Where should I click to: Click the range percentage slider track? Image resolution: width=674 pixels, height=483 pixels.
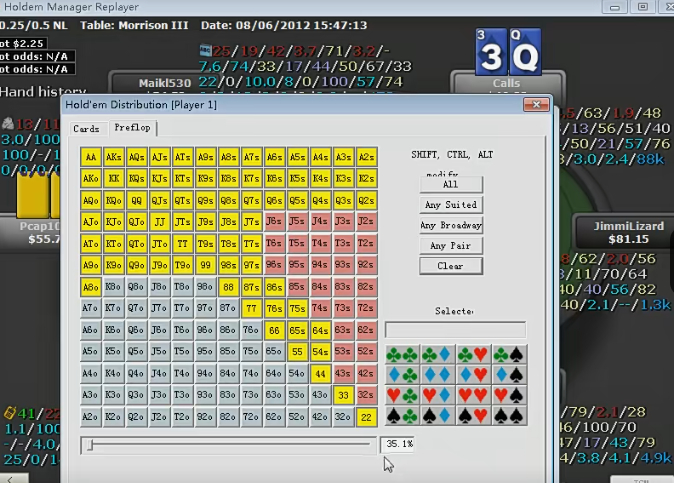pyautogui.click(x=230, y=445)
